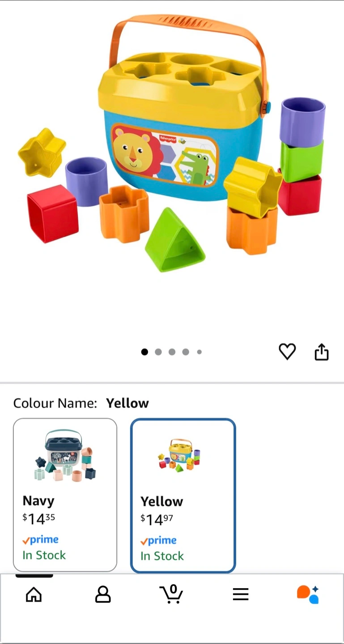344x644 pixels.
Task: Open the account profile icon
Action: coord(103,594)
